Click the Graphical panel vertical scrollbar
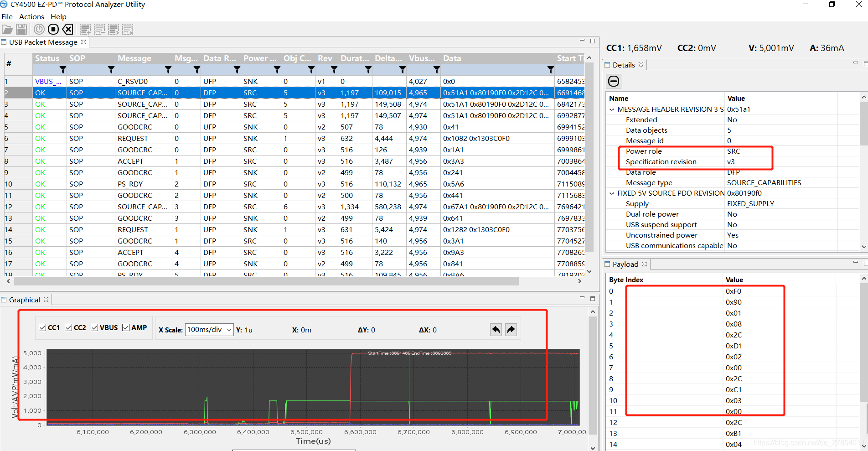The width and height of the screenshot is (868, 451). (x=593, y=375)
